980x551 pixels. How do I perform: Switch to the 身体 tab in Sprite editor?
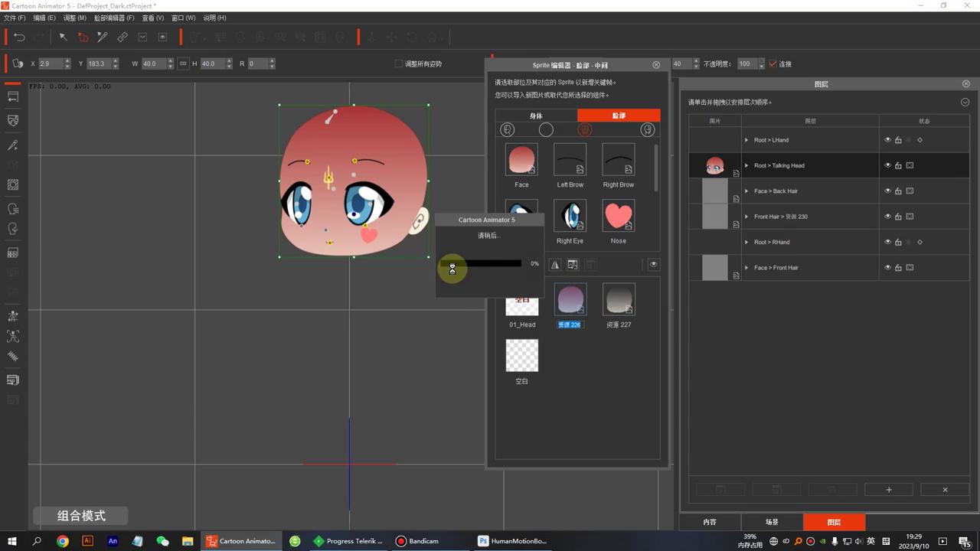point(536,116)
